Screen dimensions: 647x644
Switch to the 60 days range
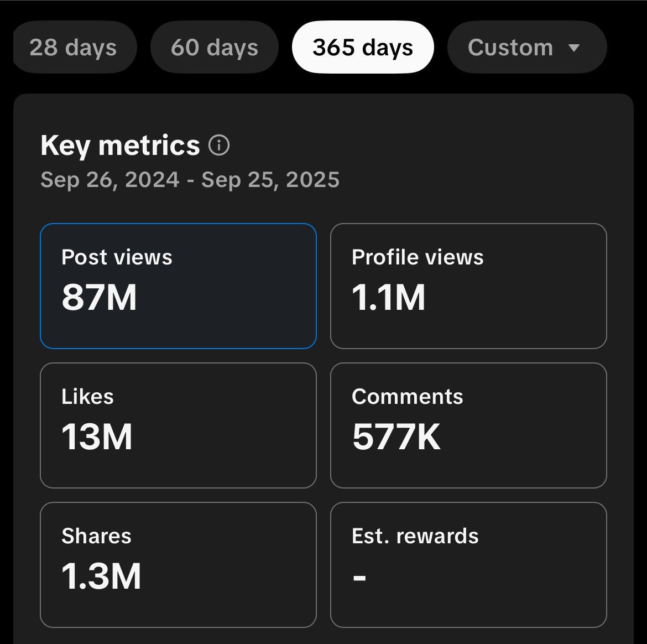coord(215,48)
